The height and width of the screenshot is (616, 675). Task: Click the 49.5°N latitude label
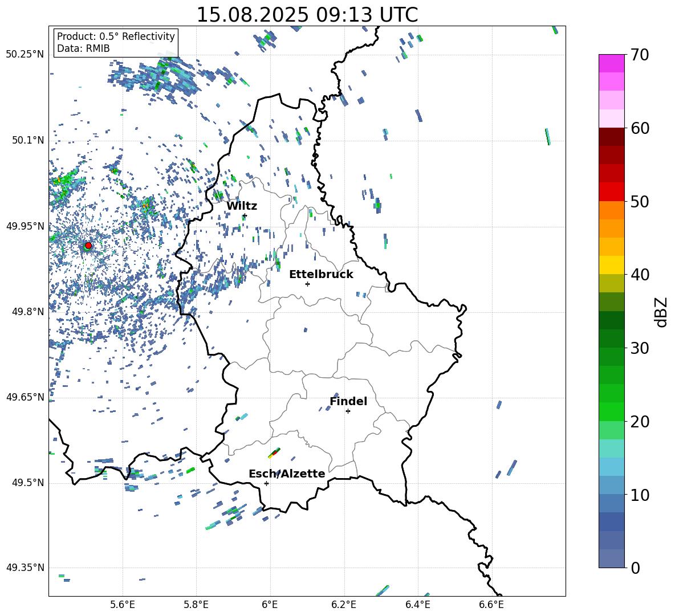28,483
